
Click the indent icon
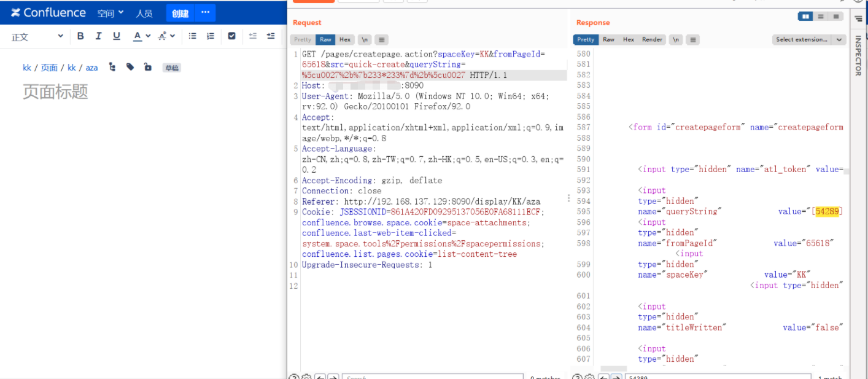pyautogui.click(x=271, y=36)
